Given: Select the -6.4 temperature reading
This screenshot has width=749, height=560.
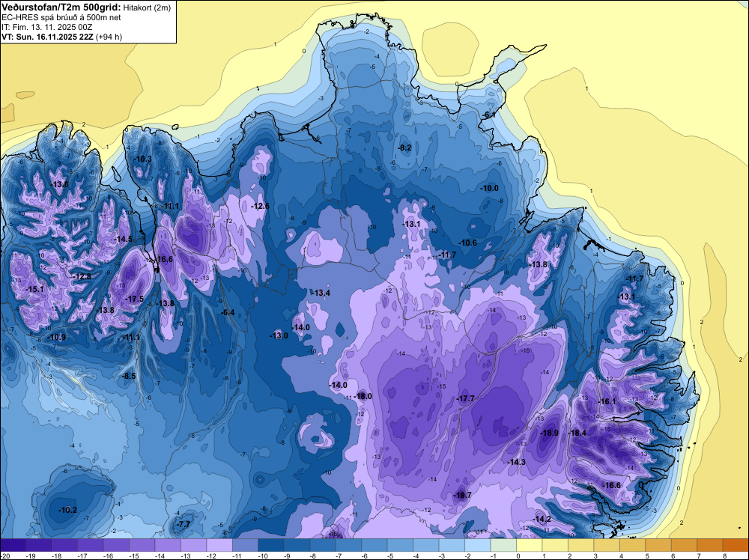Looking at the screenshot, I should click(228, 312).
